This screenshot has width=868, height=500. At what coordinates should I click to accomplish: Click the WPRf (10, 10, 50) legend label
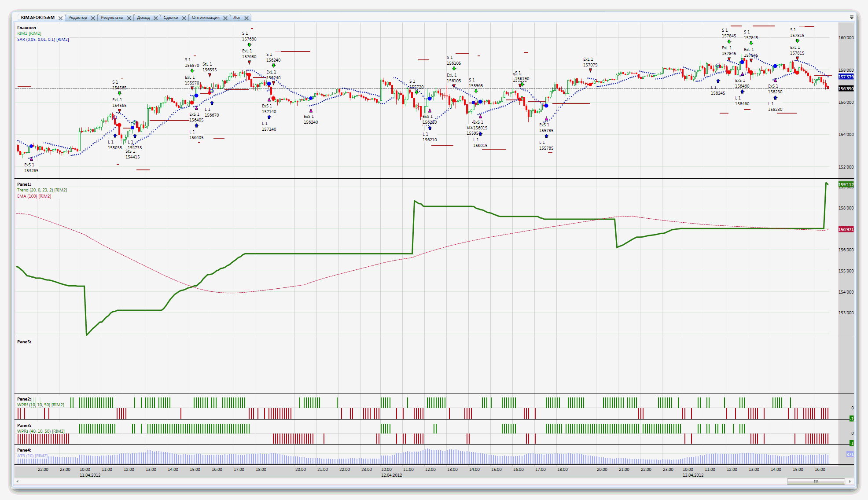[40, 404]
